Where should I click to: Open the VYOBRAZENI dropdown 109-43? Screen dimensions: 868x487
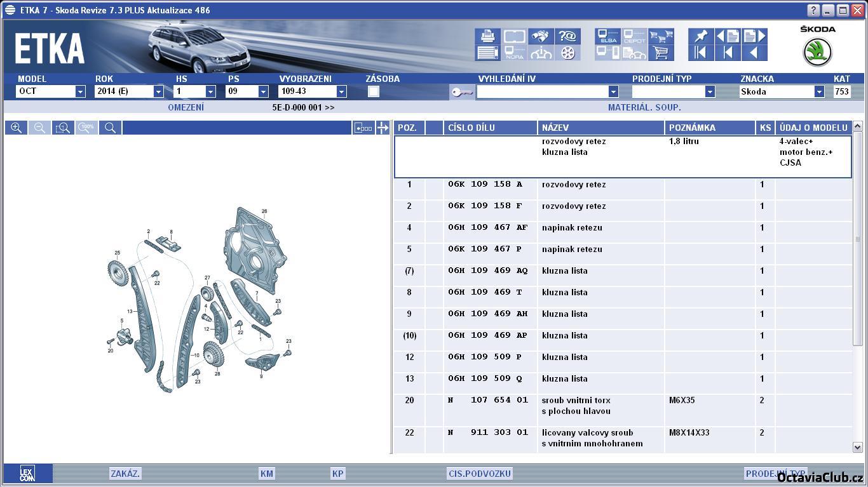[341, 91]
